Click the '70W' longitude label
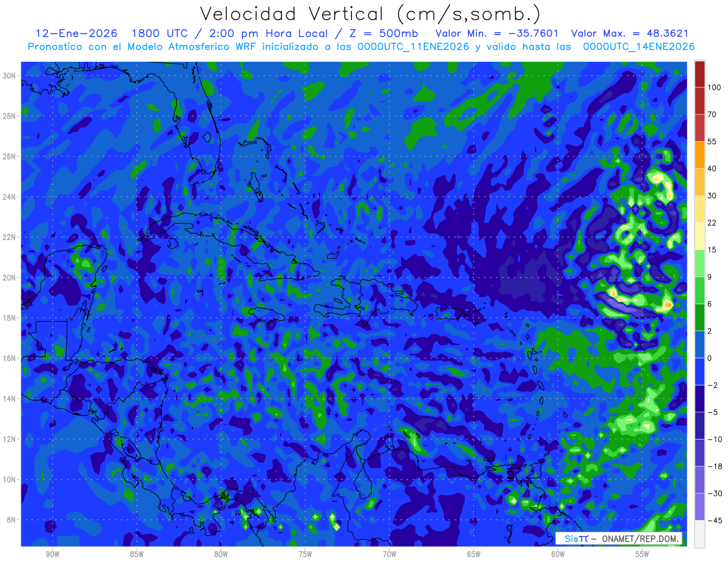The width and height of the screenshot is (728, 562). click(389, 554)
